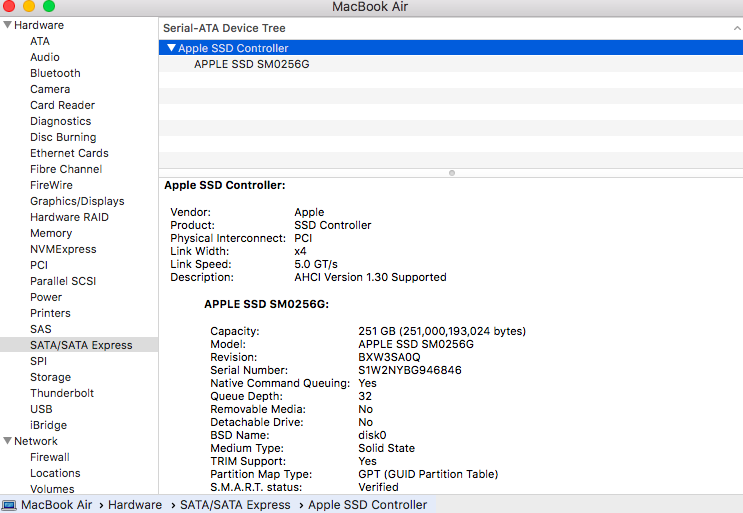Click Hardware in the path bar

[x=135, y=505]
